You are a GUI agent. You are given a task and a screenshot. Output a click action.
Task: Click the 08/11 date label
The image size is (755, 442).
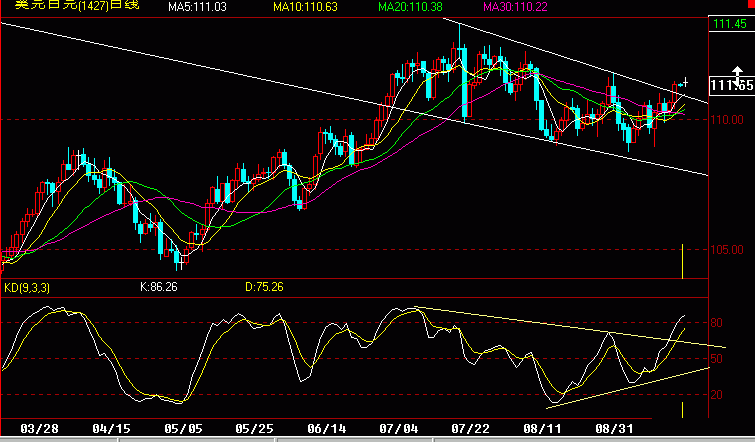pyautogui.click(x=542, y=429)
